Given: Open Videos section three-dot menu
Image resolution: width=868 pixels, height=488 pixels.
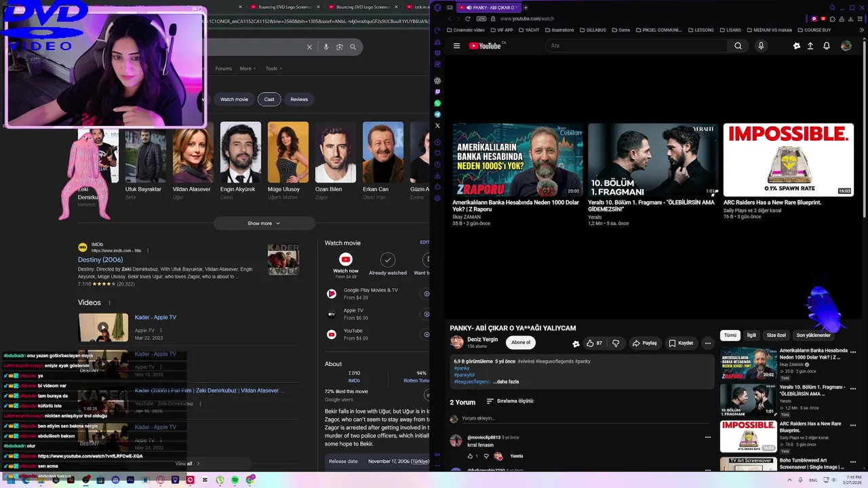Looking at the screenshot, I should coord(109,303).
